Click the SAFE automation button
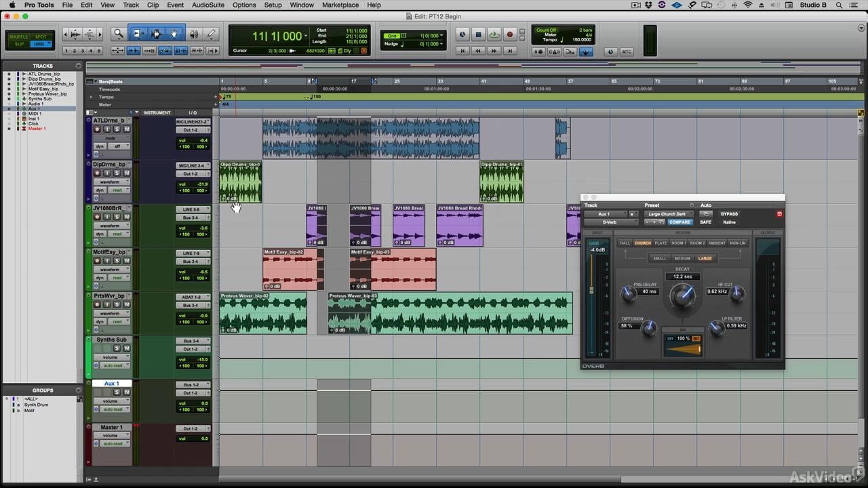 pos(706,222)
